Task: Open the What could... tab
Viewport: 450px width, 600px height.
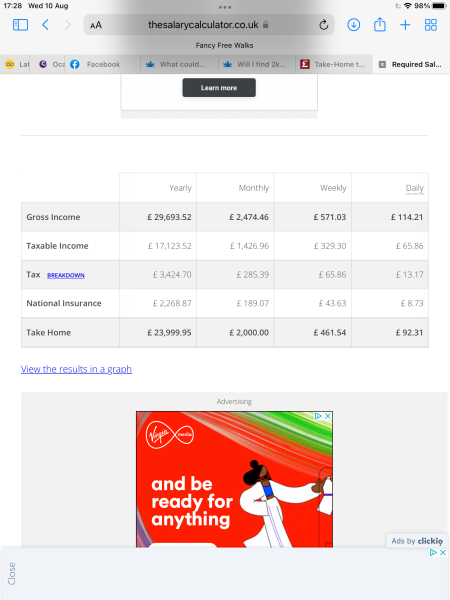Action: (180, 64)
